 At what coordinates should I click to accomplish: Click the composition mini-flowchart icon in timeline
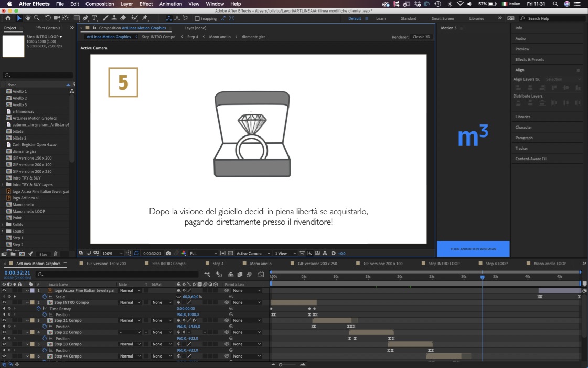point(207,275)
